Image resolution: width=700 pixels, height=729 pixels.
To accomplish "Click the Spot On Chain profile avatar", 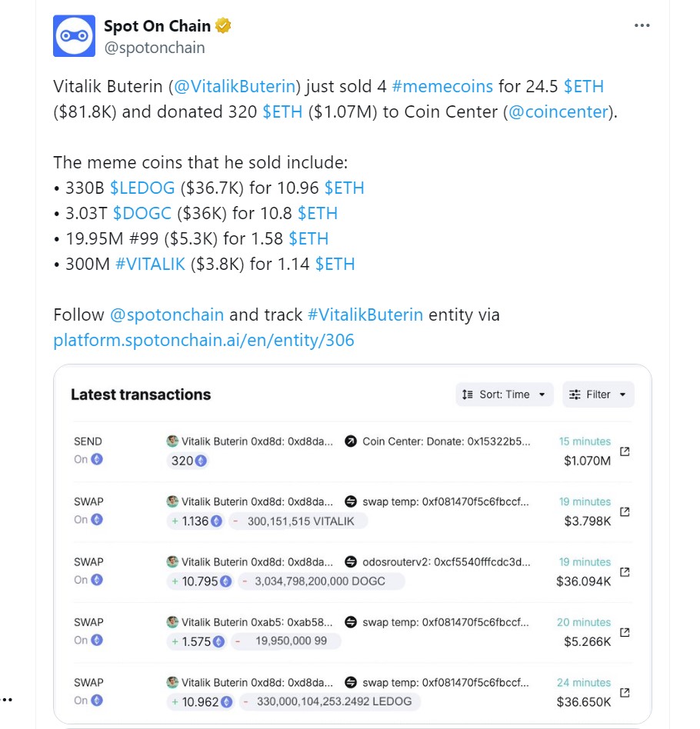I will [x=74, y=35].
